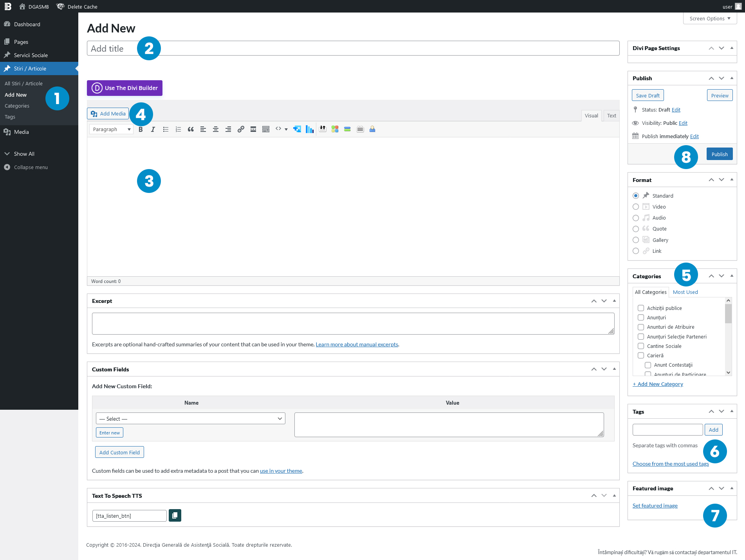Toggle the Divi Page Settings panel
This screenshot has height=560, width=745.
pos(732,48)
